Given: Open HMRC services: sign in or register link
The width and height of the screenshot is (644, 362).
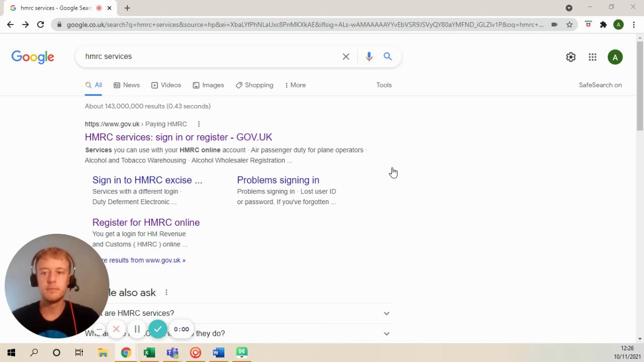Looking at the screenshot, I should 178,137.
